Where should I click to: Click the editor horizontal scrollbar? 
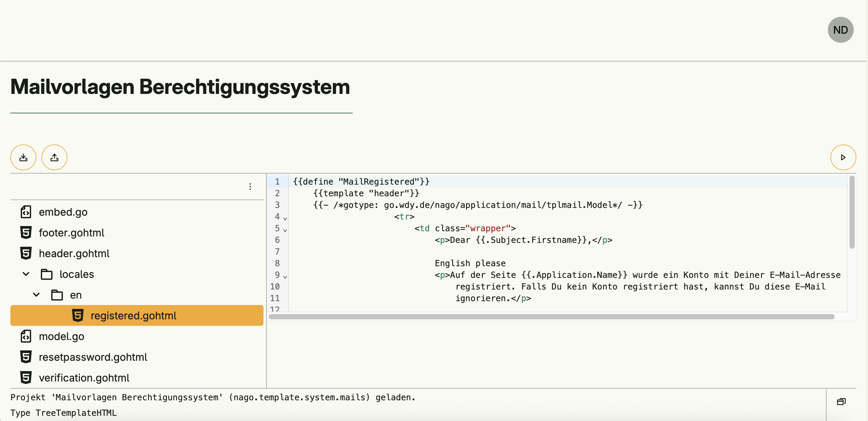click(551, 317)
